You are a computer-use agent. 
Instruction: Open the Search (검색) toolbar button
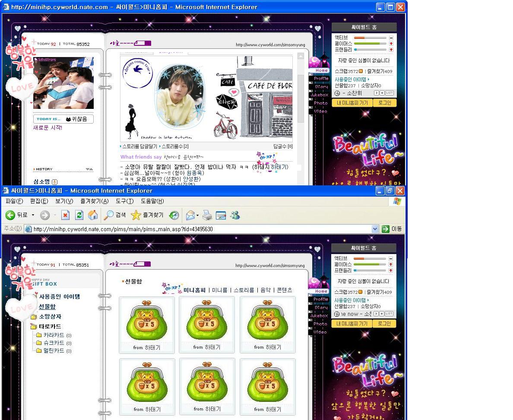pyautogui.click(x=115, y=215)
